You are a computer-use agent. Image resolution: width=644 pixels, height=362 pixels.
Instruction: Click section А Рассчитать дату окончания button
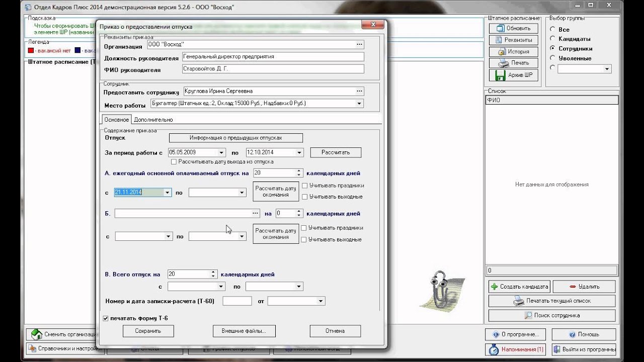pyautogui.click(x=276, y=192)
